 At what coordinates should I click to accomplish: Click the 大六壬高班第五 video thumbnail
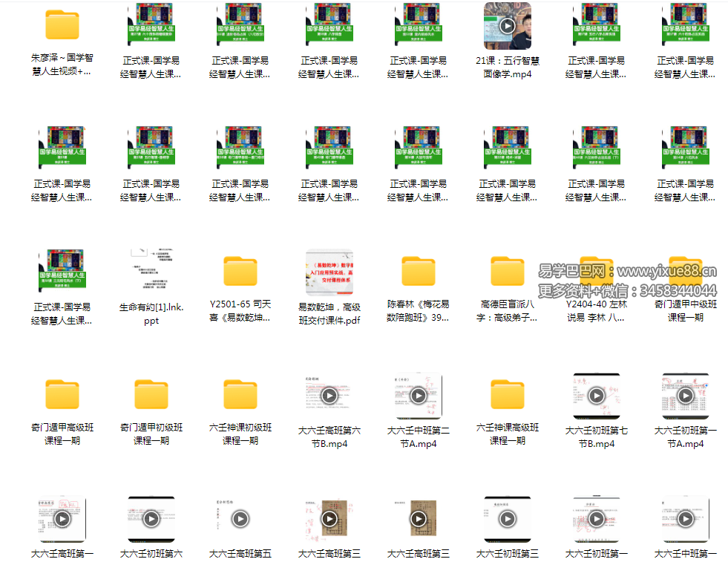(x=240, y=519)
